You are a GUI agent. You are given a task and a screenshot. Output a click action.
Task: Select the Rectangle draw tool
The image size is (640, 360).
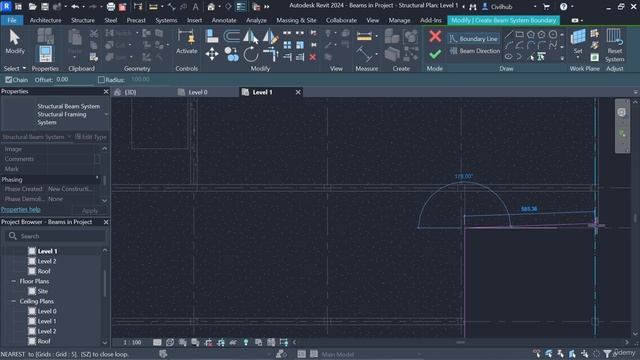(520, 35)
